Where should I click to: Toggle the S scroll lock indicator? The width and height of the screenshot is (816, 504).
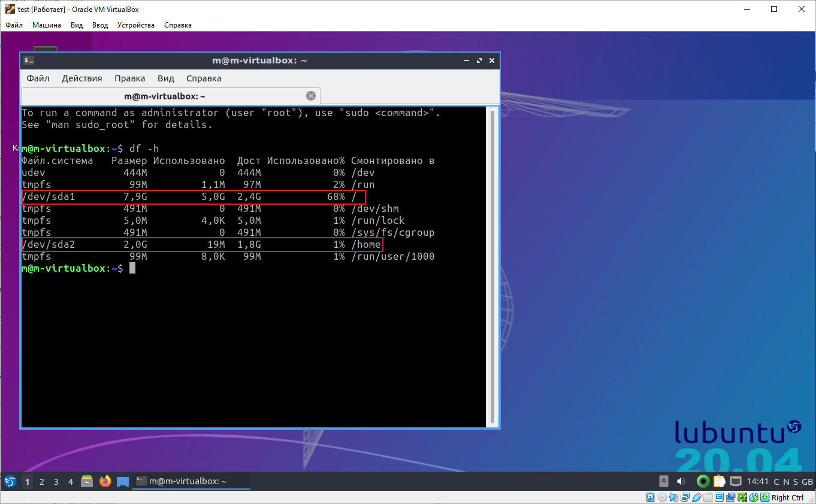(x=796, y=481)
